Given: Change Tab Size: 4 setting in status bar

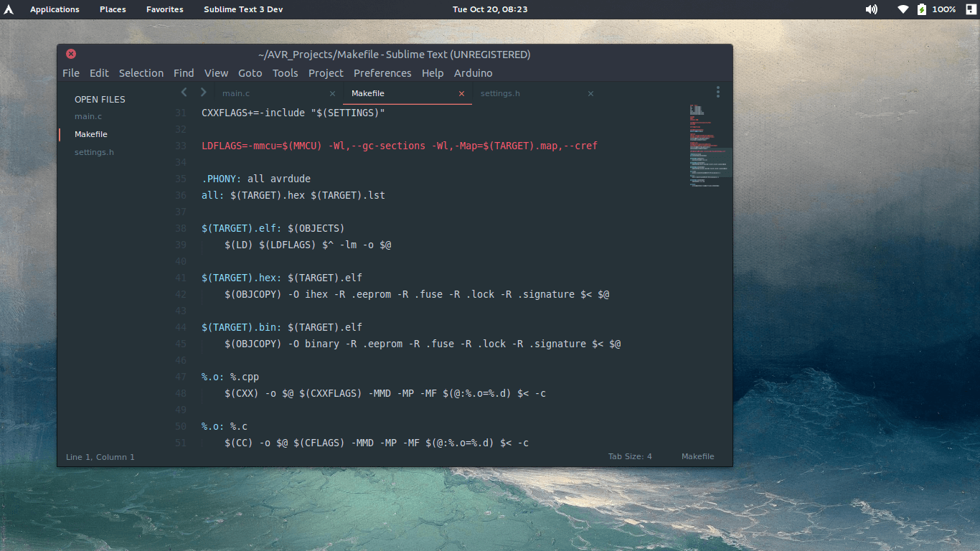Looking at the screenshot, I should pos(630,456).
